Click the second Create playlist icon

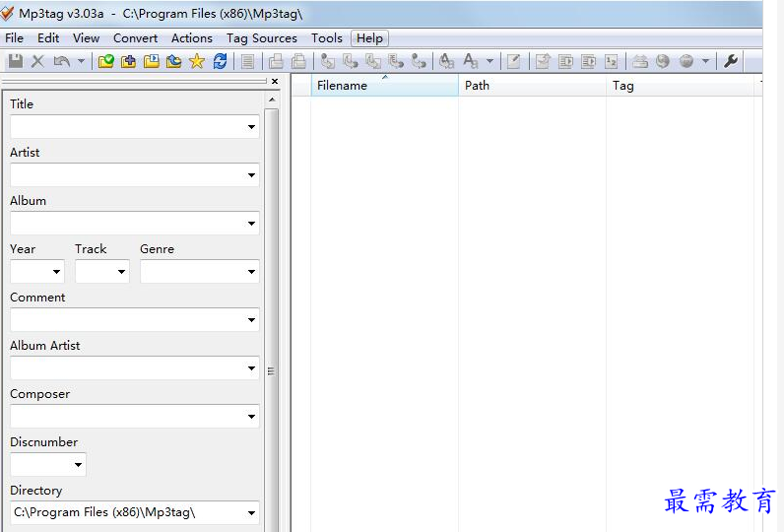coord(589,61)
